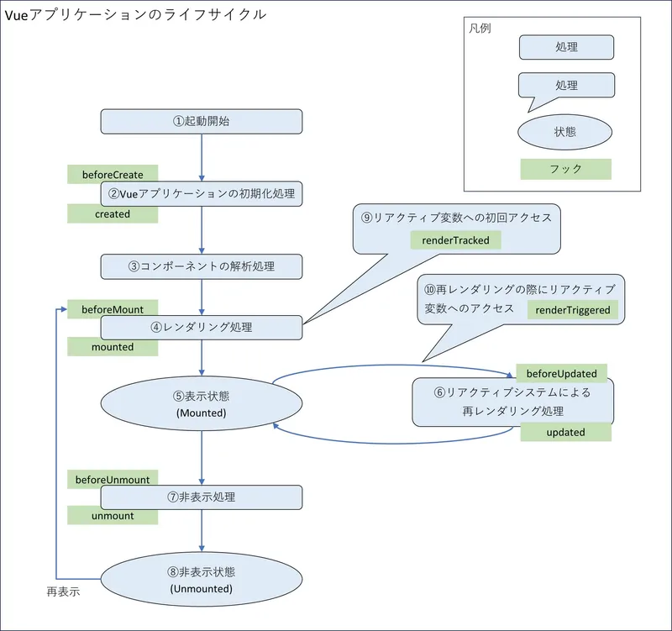The width and height of the screenshot is (672, 631).
Task: Click the ④レンダリング処理 box
Action: (x=201, y=328)
